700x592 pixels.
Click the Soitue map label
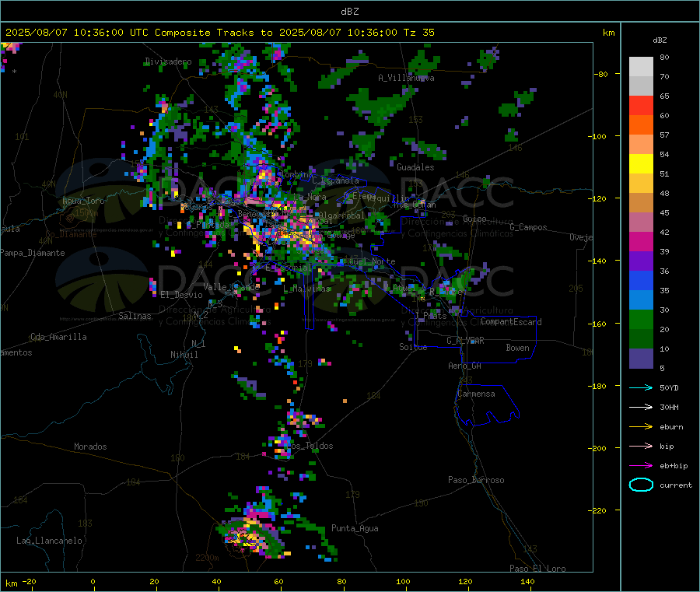pos(413,347)
